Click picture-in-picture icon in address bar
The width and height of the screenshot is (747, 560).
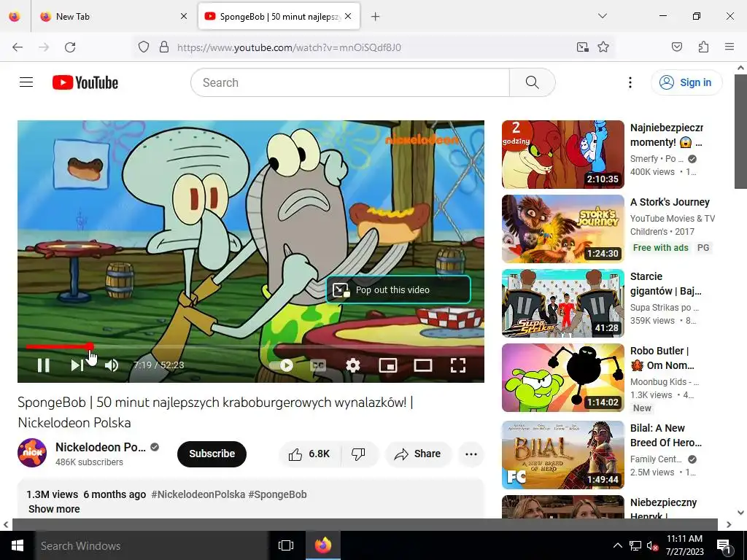582,47
